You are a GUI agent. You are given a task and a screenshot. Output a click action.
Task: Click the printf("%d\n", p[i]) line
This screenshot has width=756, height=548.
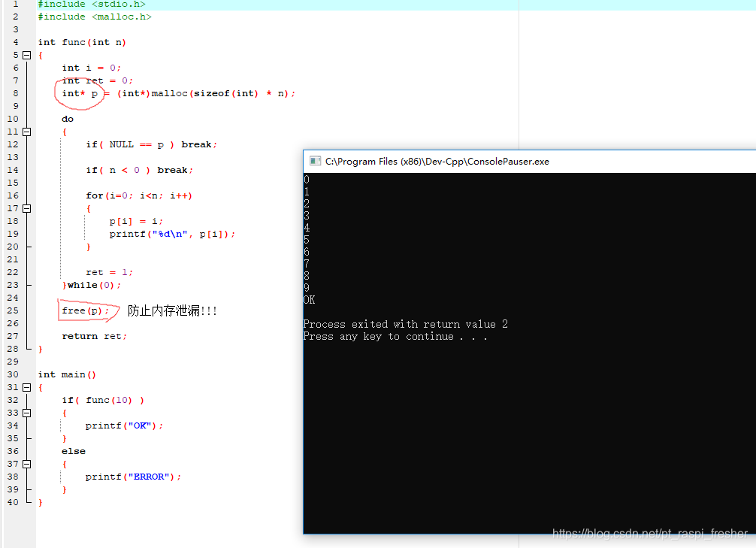click(x=172, y=235)
